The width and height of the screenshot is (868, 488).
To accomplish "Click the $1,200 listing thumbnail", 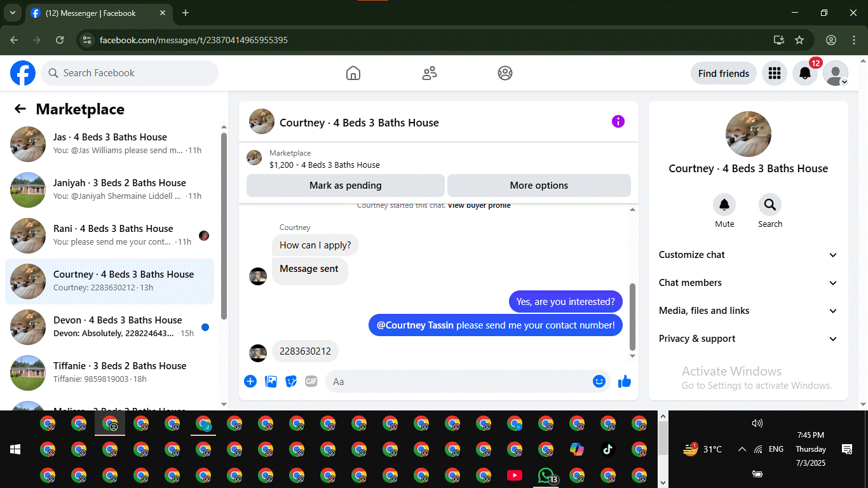I will pyautogui.click(x=254, y=158).
